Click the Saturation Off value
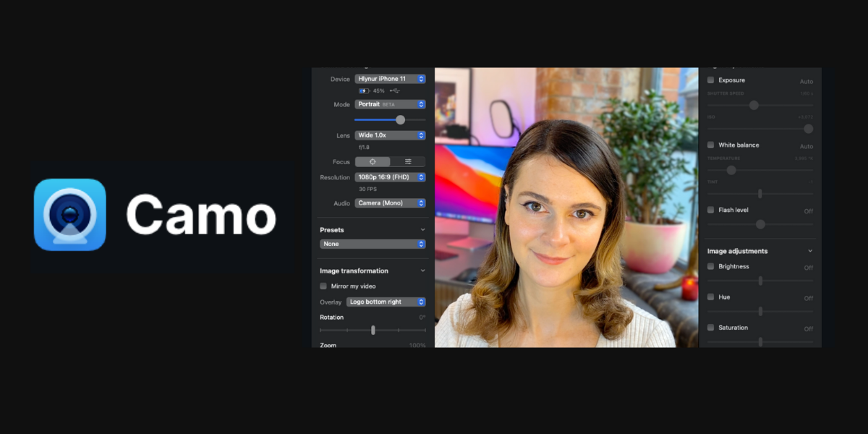Screen dimensions: 868x434 [x=809, y=328]
